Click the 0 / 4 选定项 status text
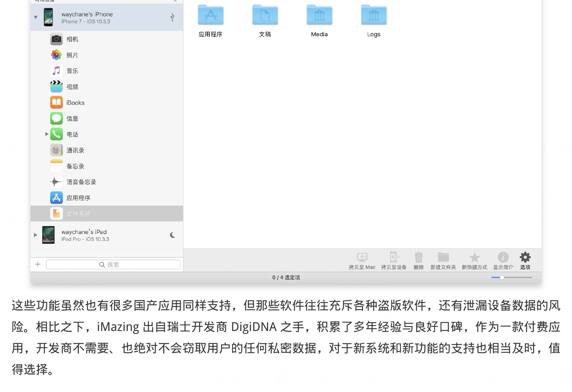The height and width of the screenshot is (392, 572). pyautogui.click(x=286, y=278)
